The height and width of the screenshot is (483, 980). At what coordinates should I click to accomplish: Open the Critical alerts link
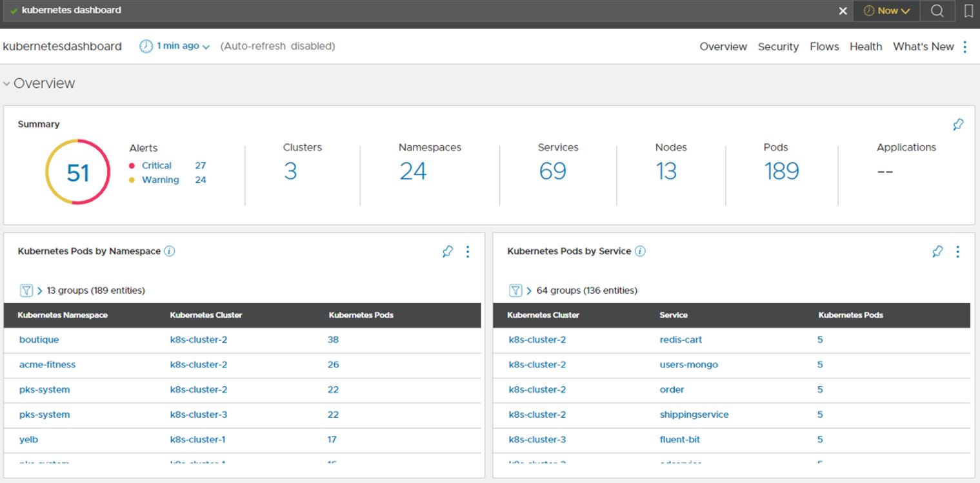tap(157, 166)
